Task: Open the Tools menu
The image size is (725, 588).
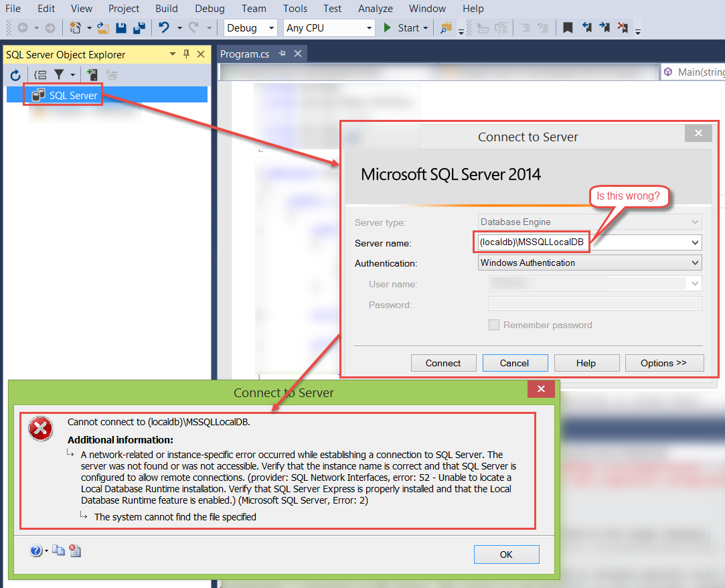Action: pos(295,8)
